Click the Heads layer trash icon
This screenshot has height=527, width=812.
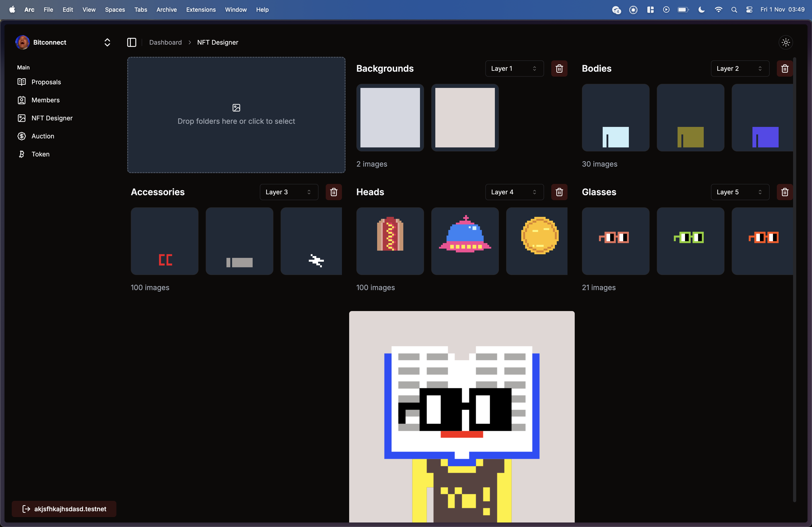click(559, 192)
